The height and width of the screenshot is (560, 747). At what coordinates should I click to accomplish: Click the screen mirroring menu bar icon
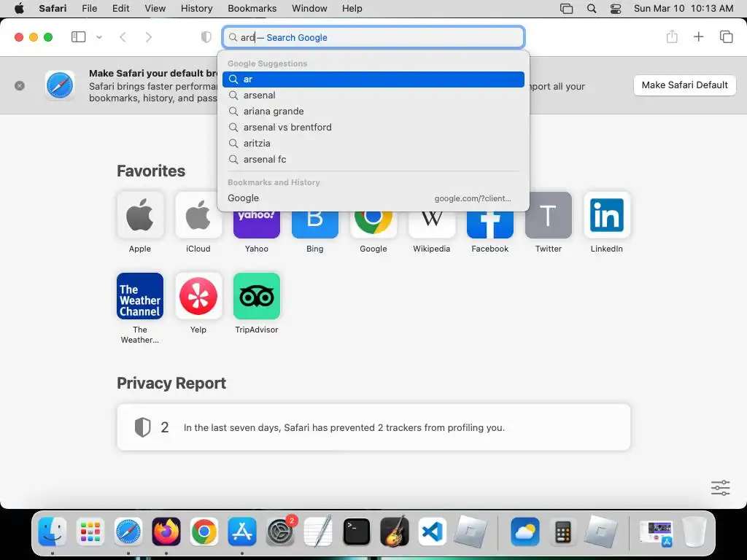(x=566, y=9)
